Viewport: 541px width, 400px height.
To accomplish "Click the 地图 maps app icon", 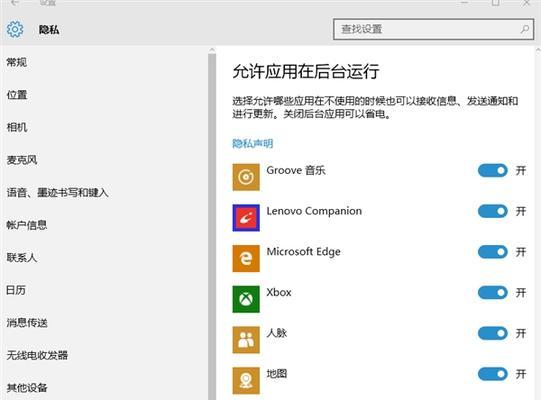I will click(x=246, y=381).
